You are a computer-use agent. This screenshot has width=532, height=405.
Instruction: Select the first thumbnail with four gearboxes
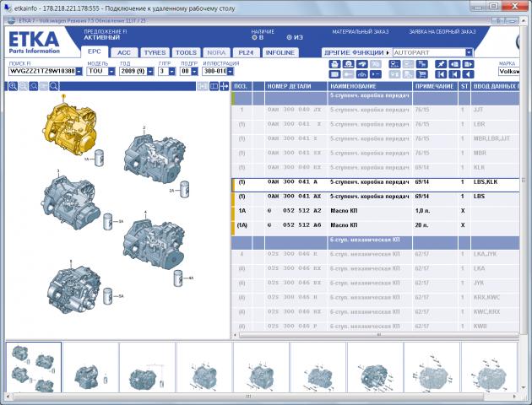point(33,367)
